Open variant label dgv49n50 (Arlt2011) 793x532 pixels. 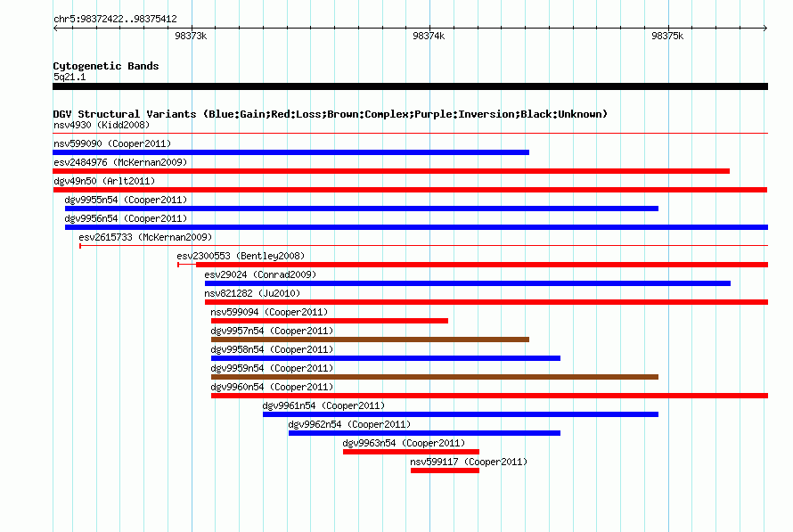tap(104, 181)
